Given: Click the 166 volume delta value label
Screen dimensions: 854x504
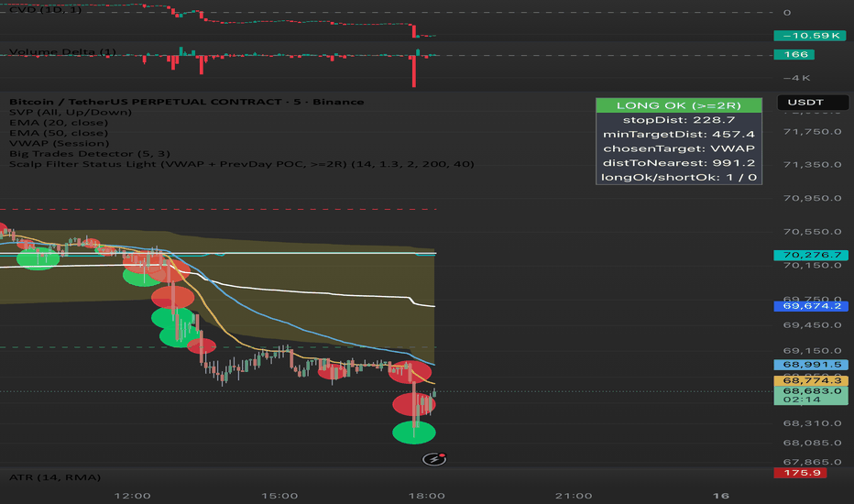Looking at the screenshot, I should pos(794,54).
